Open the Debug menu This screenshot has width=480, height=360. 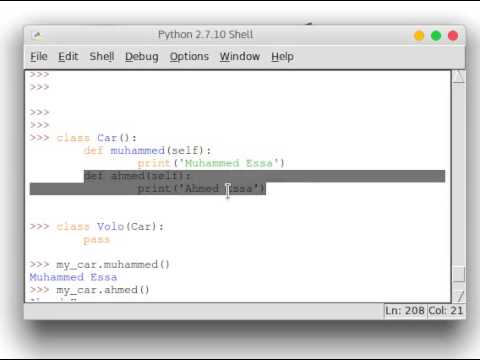coord(142,57)
